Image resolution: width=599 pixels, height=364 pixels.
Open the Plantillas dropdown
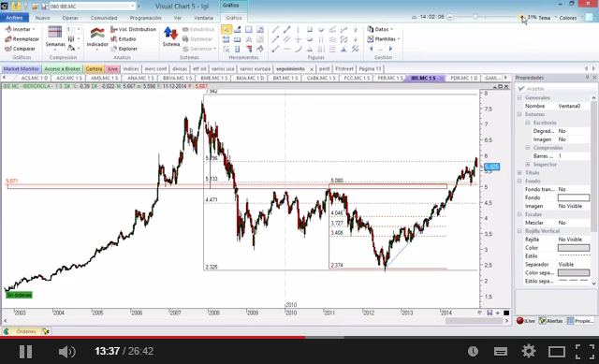click(384, 39)
